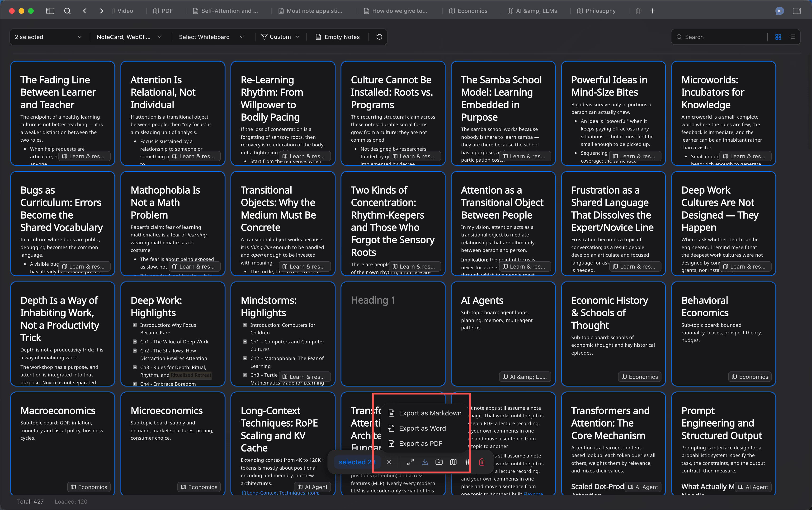Toggle the right sidebar panel icon
Image resolution: width=812 pixels, height=510 pixels.
click(797, 11)
